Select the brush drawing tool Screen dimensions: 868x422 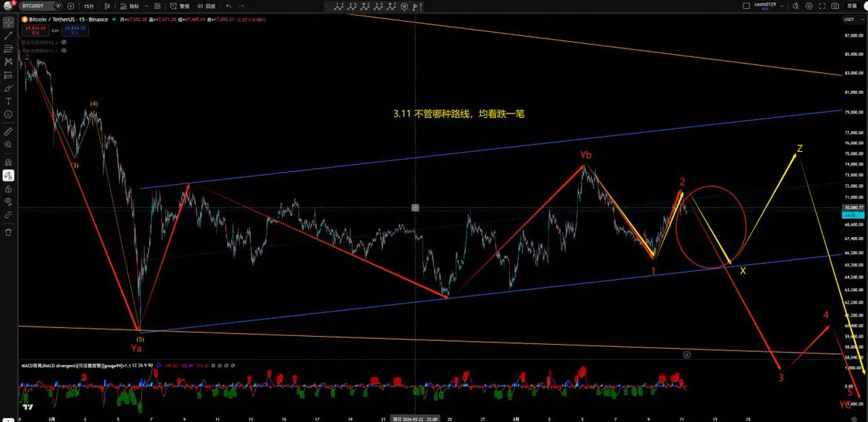[x=9, y=87]
